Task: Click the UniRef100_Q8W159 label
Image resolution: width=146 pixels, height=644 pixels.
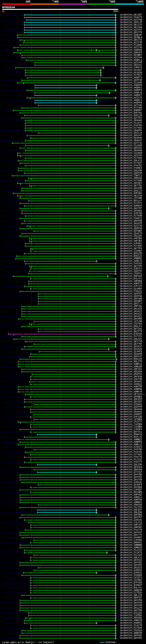Action: click(x=131, y=633)
